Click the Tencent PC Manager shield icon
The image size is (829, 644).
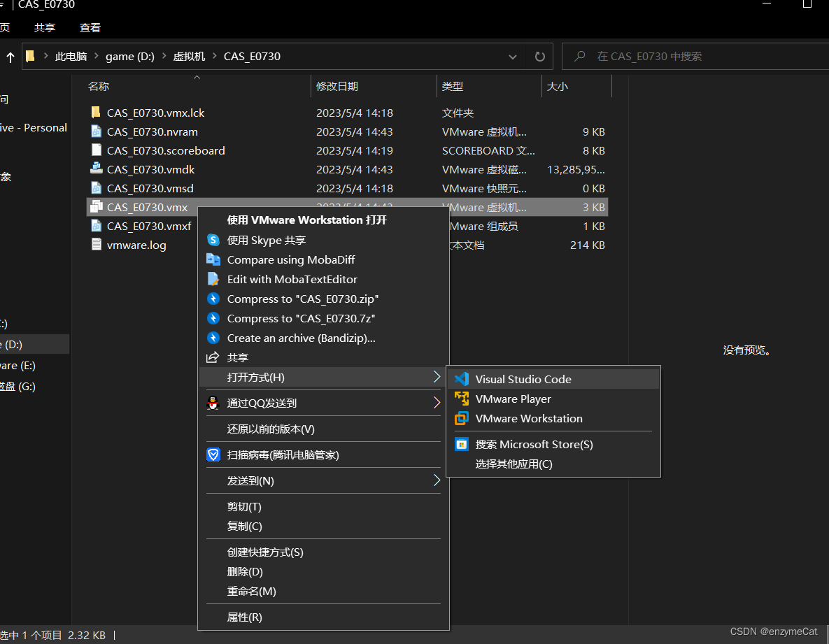pyautogui.click(x=213, y=455)
